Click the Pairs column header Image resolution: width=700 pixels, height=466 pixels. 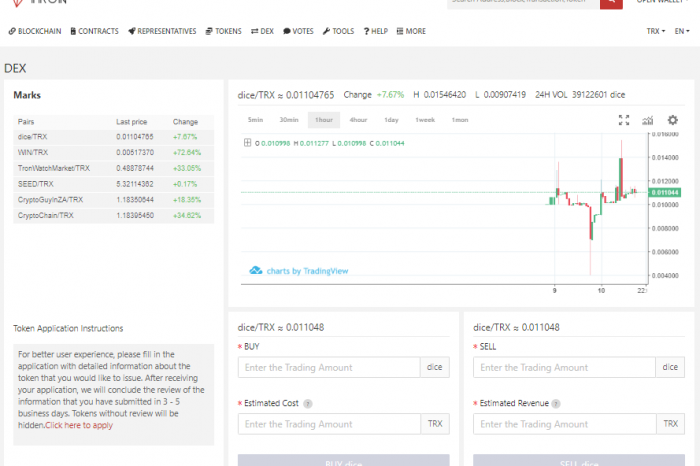[26, 122]
